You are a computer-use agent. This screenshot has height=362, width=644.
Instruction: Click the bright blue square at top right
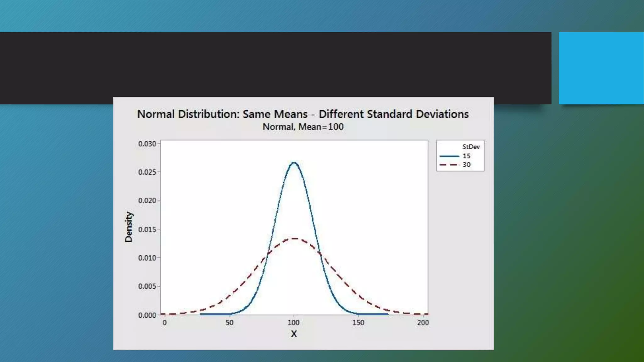point(601,68)
